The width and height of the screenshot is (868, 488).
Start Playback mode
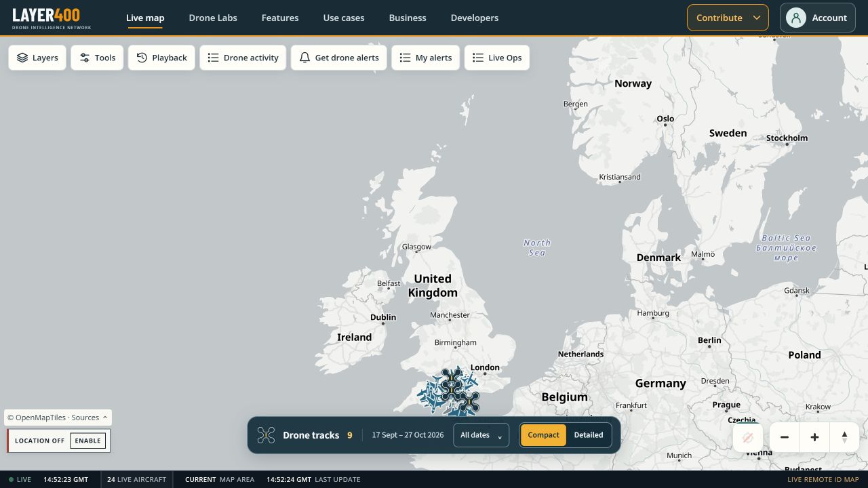(x=161, y=58)
